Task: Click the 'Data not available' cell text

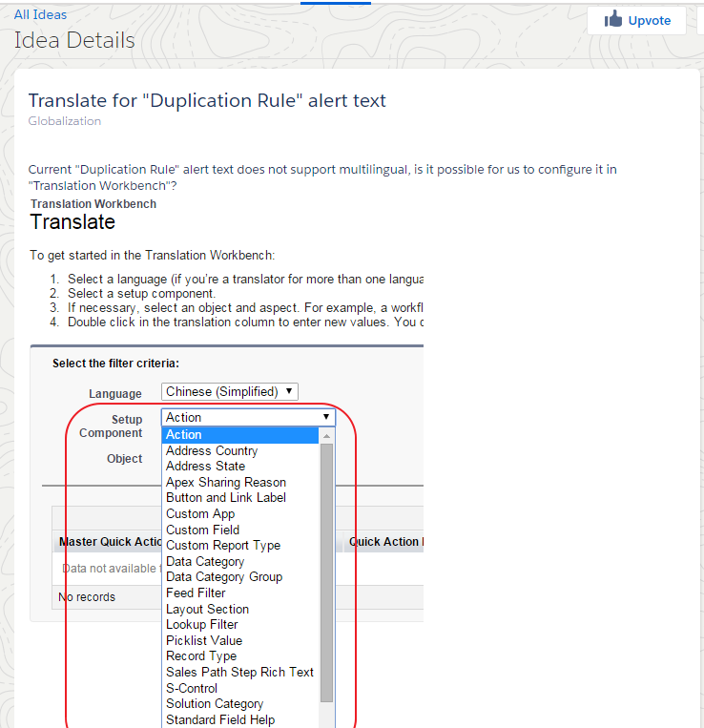Action: [112, 569]
